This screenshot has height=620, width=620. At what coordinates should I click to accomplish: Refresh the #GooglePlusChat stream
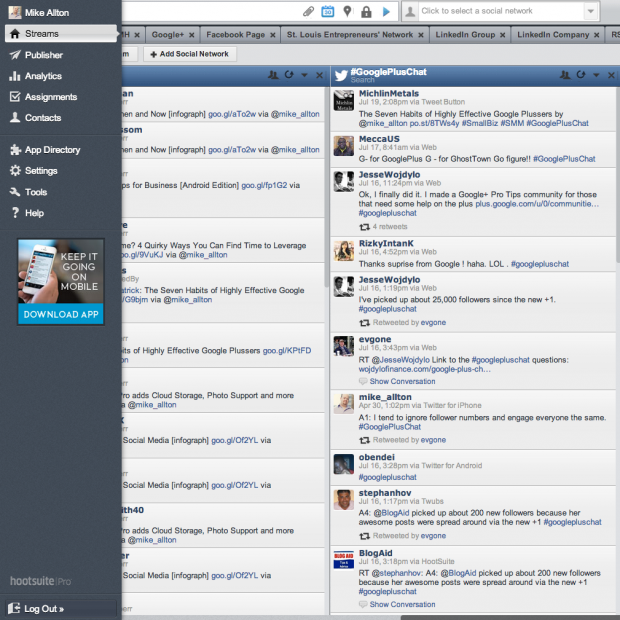click(x=581, y=75)
